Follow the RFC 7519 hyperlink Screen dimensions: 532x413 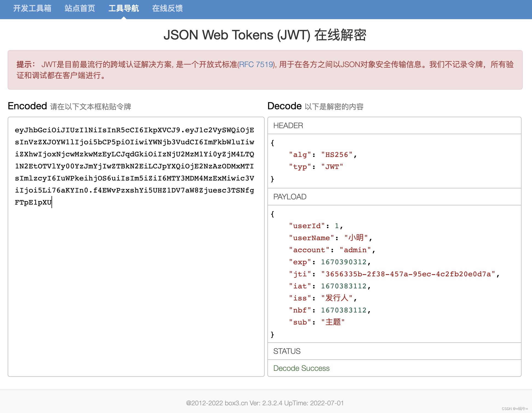[x=256, y=65]
